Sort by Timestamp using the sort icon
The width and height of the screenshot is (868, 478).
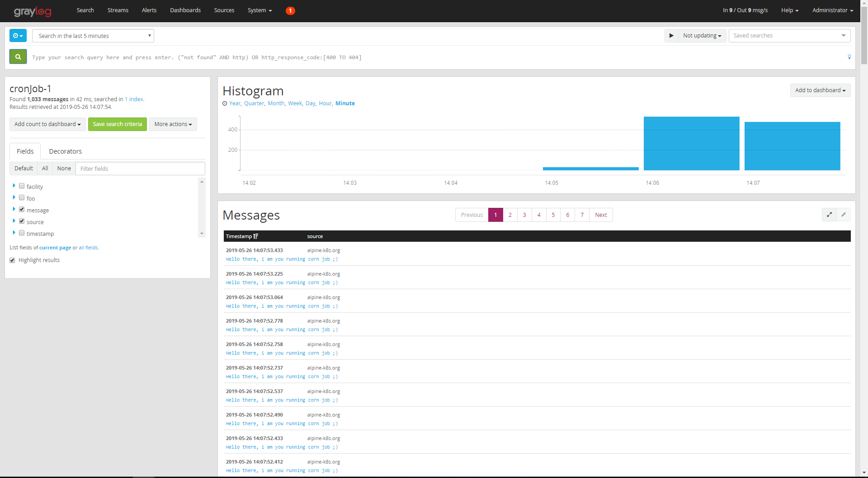tap(256, 236)
